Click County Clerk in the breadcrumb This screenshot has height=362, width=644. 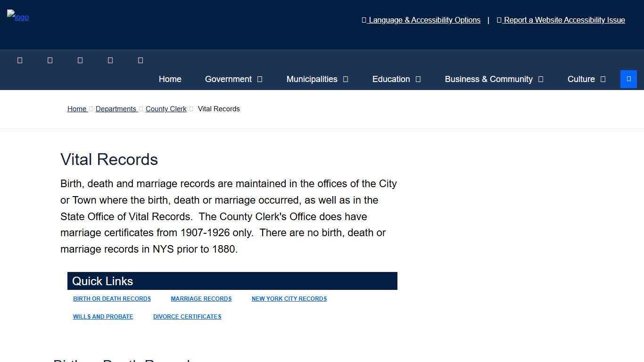pos(166,109)
